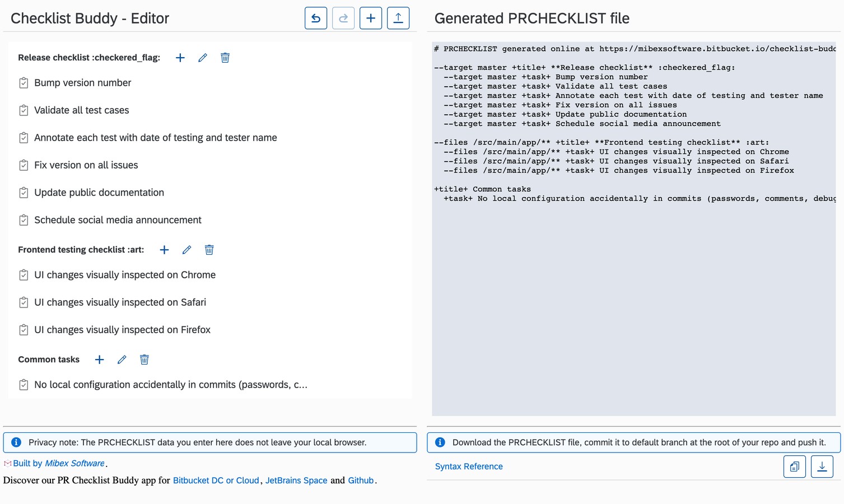844x504 pixels.
Task: Add task to Frontend testing checklist
Action: (164, 250)
